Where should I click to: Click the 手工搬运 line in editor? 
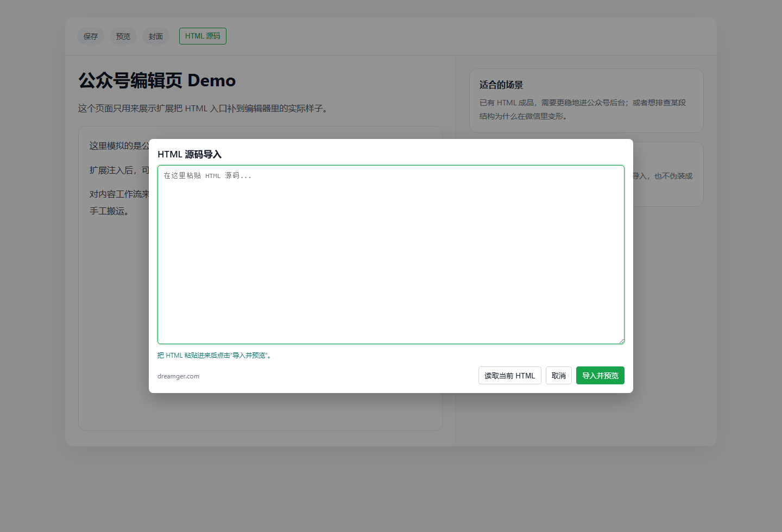(x=110, y=211)
